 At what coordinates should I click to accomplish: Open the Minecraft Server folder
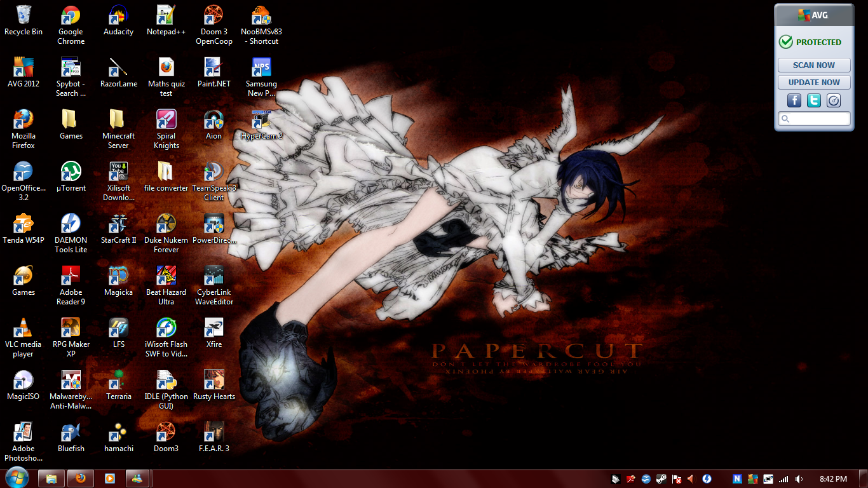(x=118, y=130)
